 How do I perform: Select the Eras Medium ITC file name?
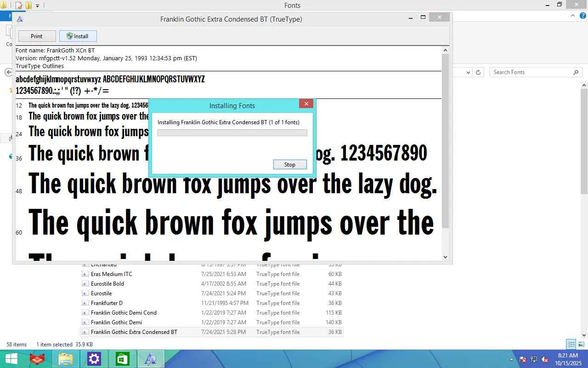[112, 274]
